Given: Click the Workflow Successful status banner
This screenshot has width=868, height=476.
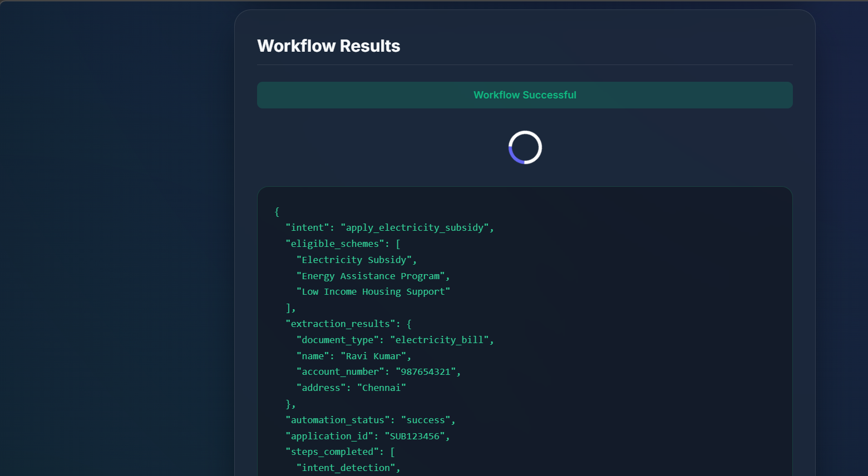Looking at the screenshot, I should (525, 95).
